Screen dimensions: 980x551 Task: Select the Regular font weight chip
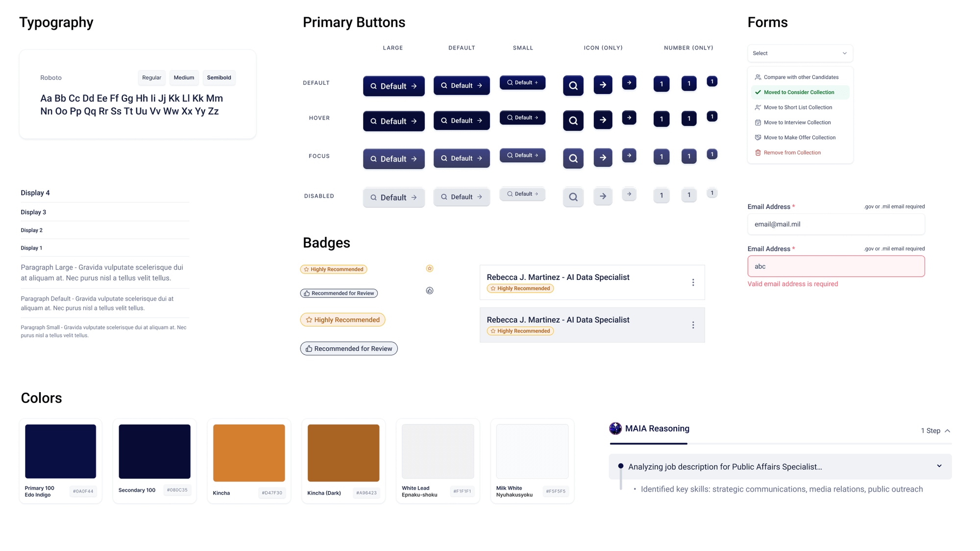pos(151,77)
